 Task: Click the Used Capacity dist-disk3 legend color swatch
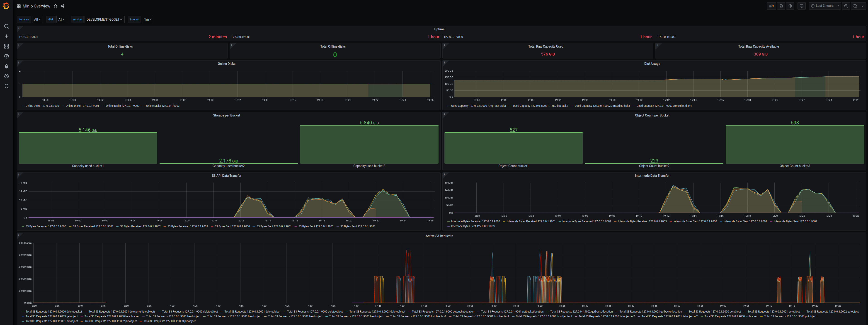[x=572, y=106]
